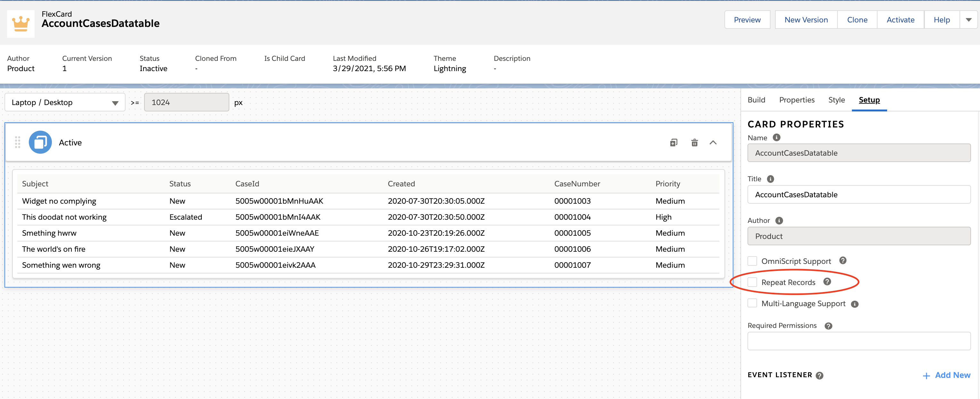Viewport: 980px width, 399px height.
Task: Click the 'Escalated' status cell
Action: point(186,217)
